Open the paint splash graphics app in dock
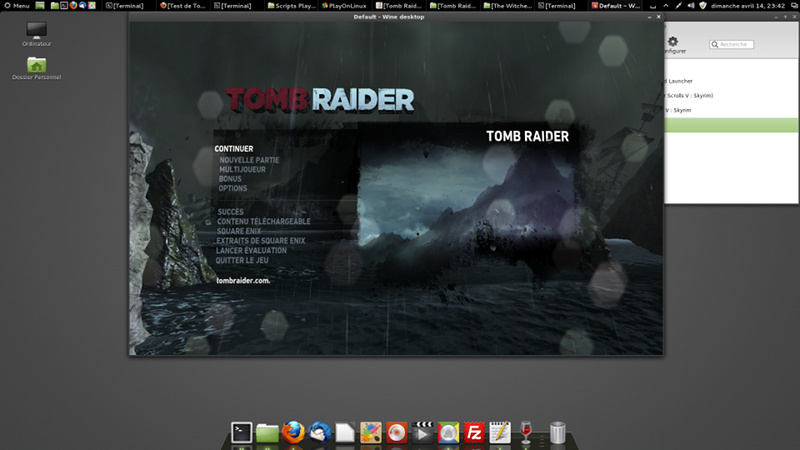Screen dimensions: 800x450 371,433
